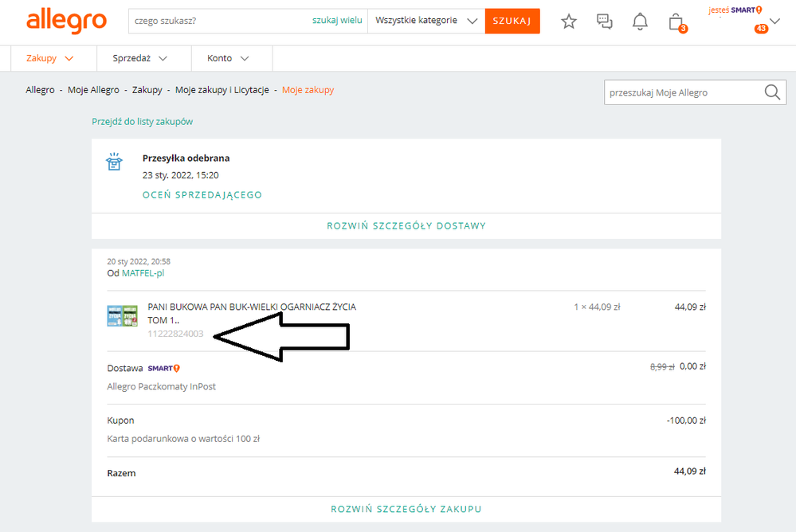Viewport: 796px width, 532px height.
Task: Expand the Sprzedaż menu
Action: tap(139, 58)
